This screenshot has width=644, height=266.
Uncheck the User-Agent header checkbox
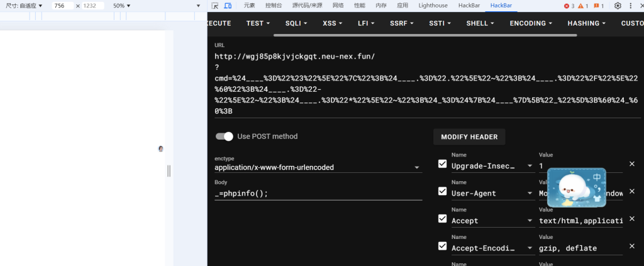[443, 192]
